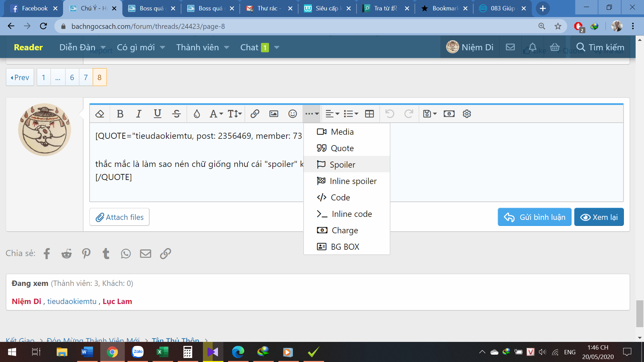Click the eraser remove formatting icon

click(100, 114)
